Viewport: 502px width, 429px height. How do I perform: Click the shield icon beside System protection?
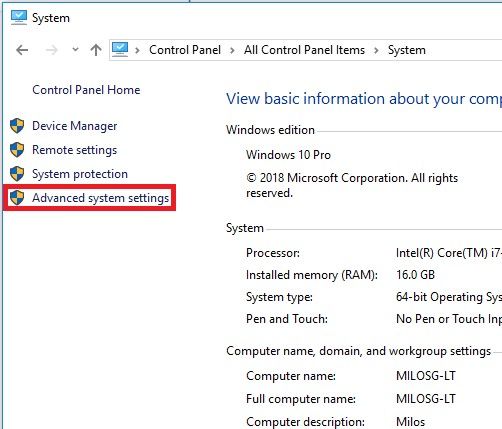pos(17,174)
